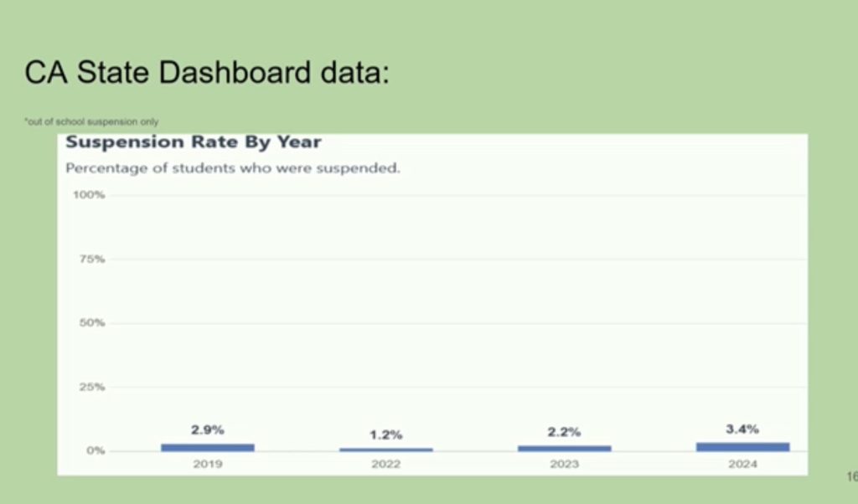This screenshot has height=504, width=858.
Task: Click the 2024 suspension rate bar
Action: (x=742, y=447)
